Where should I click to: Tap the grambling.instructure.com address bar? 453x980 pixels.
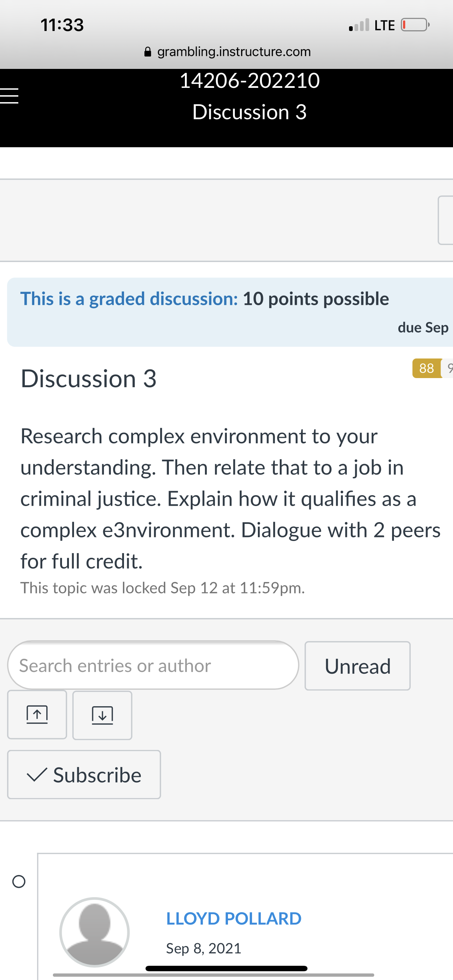[x=228, y=52]
